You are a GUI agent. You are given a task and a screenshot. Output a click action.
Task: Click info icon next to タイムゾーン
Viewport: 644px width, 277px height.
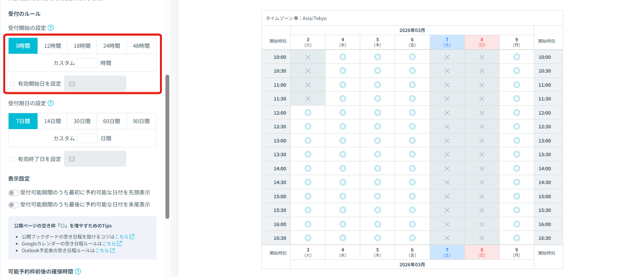click(x=296, y=18)
